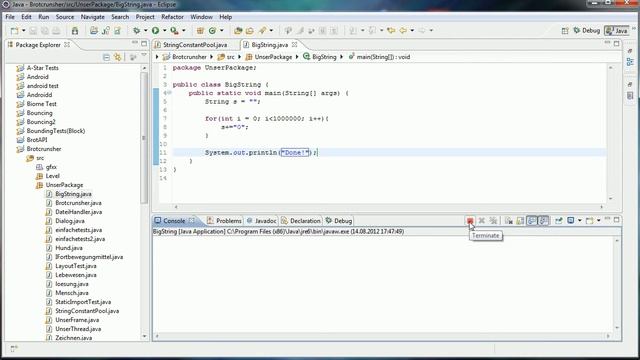Click the Open Console icon
The width and height of the screenshot is (640, 360).
point(589,220)
